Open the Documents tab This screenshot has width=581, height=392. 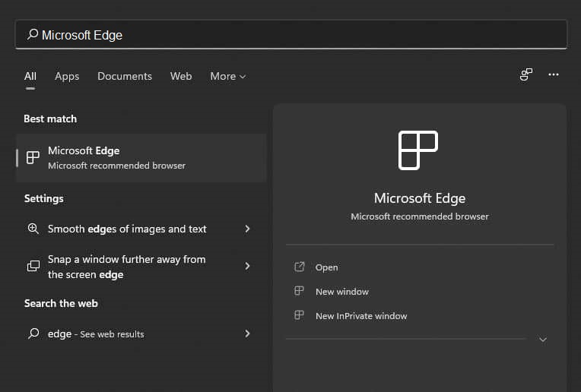tap(125, 76)
